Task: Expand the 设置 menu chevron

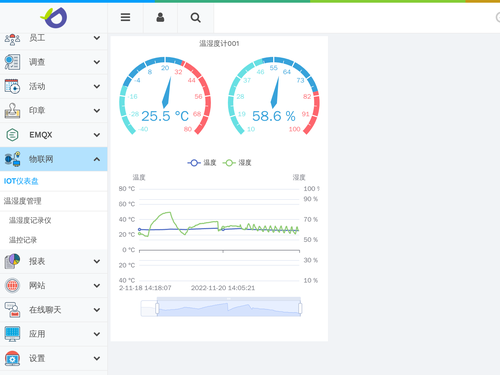Action: (97, 358)
